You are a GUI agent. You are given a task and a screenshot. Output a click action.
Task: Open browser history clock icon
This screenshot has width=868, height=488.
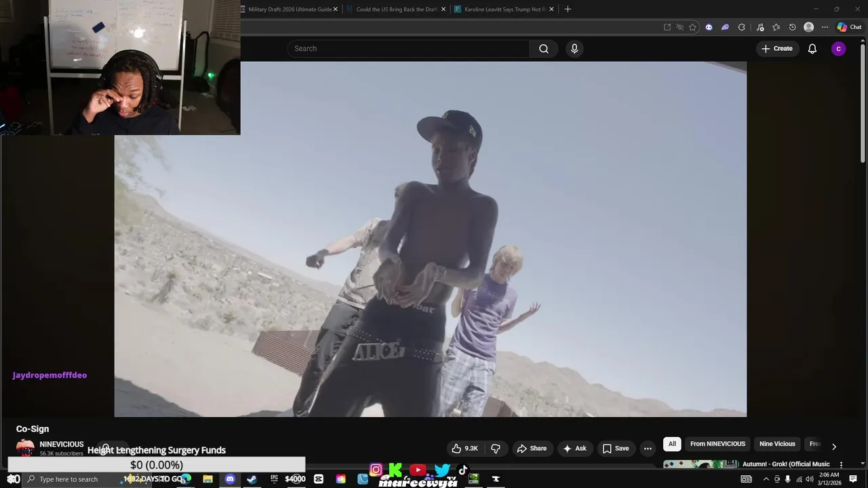click(792, 27)
